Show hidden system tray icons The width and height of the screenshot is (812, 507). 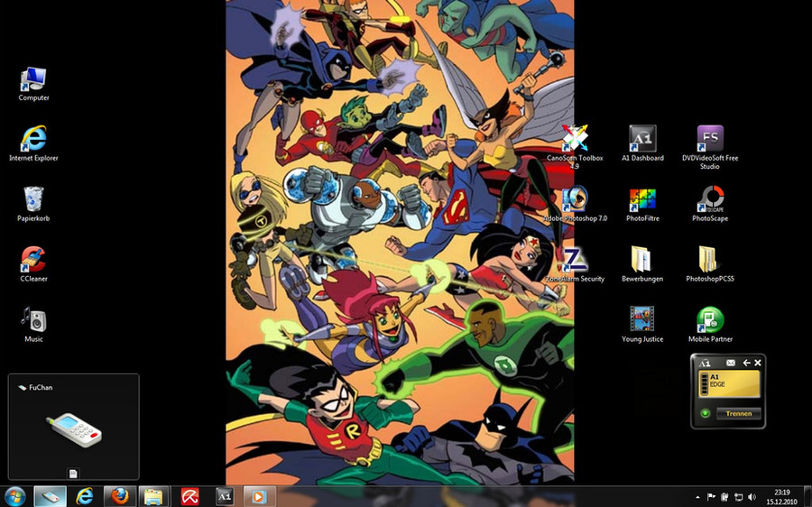pos(697,497)
